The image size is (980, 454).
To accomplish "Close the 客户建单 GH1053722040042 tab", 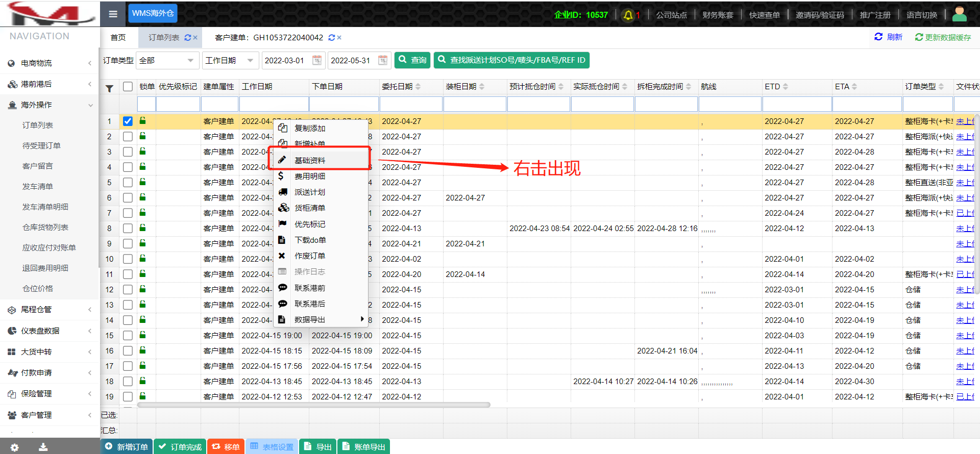I will 339,38.
